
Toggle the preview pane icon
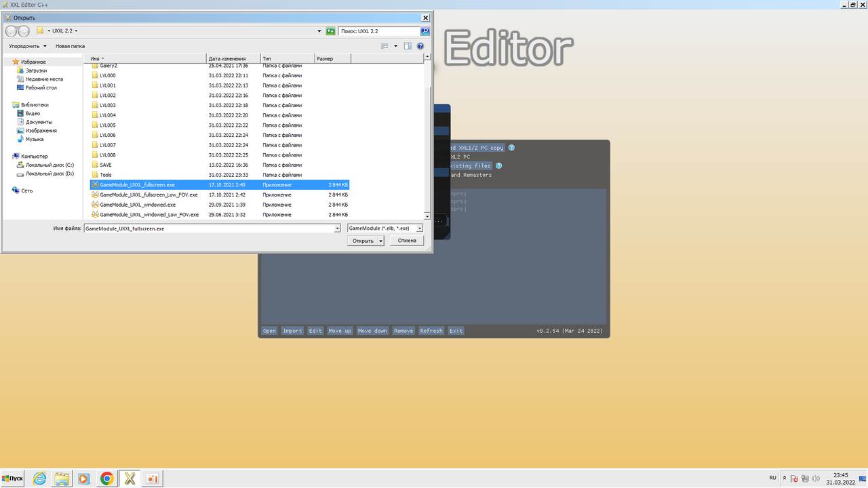click(408, 46)
